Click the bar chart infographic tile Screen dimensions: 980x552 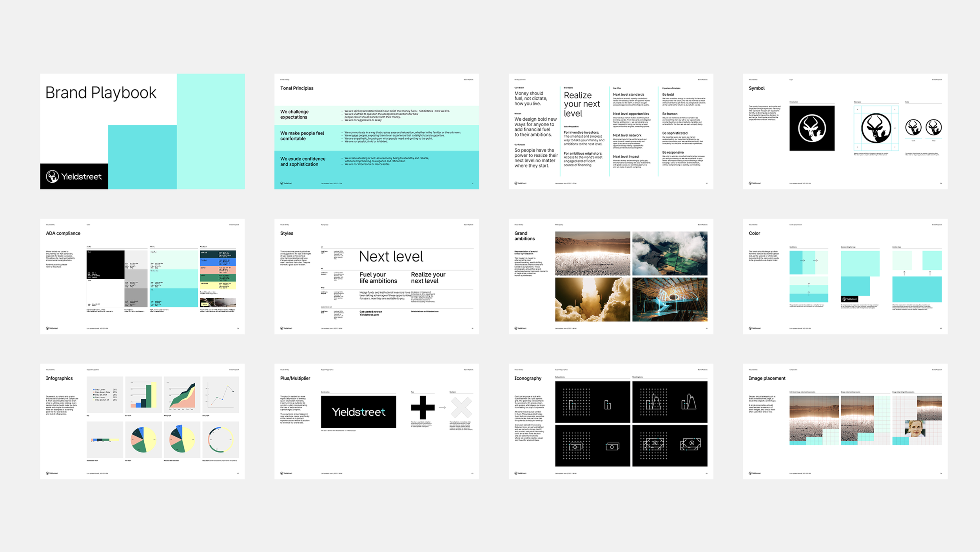point(143,394)
